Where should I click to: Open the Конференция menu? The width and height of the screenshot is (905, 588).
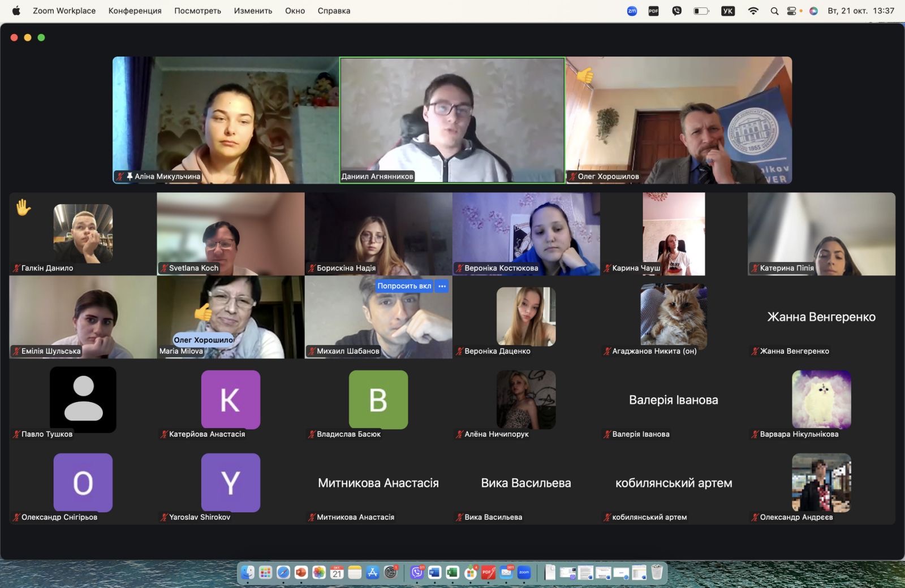(135, 11)
